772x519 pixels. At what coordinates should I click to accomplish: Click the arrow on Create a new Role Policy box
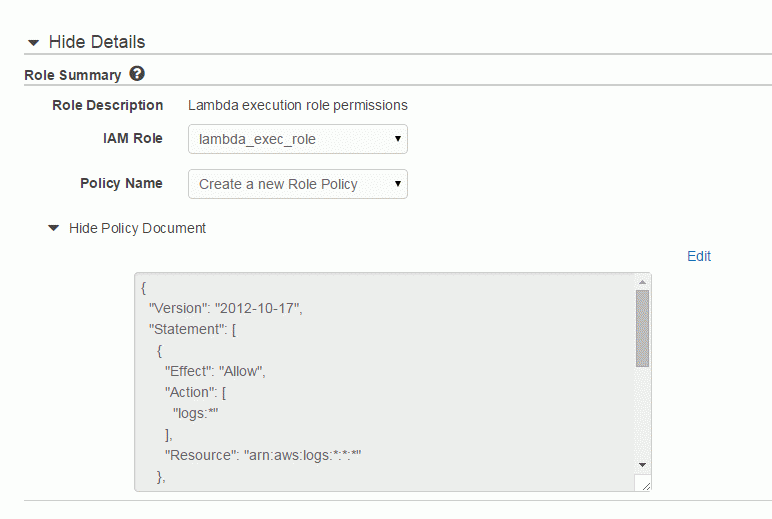coord(398,184)
